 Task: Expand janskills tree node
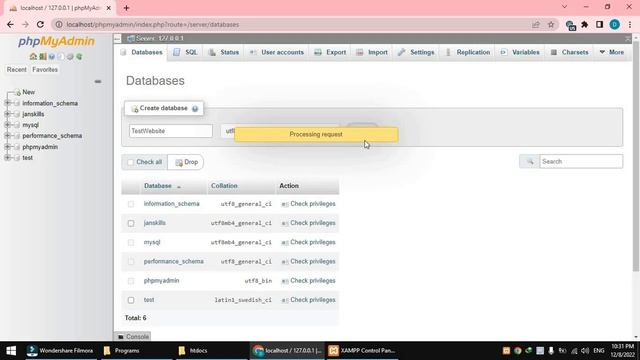point(7,114)
